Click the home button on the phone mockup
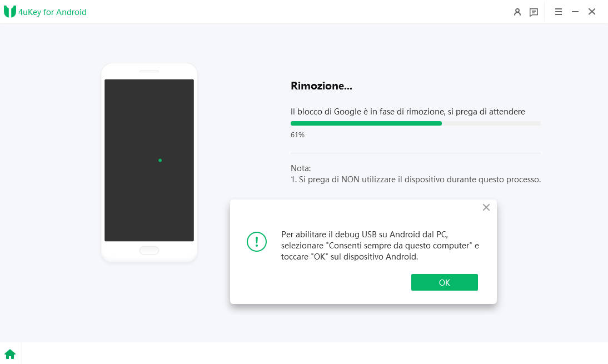This screenshot has height=364, width=608. pyautogui.click(x=149, y=250)
